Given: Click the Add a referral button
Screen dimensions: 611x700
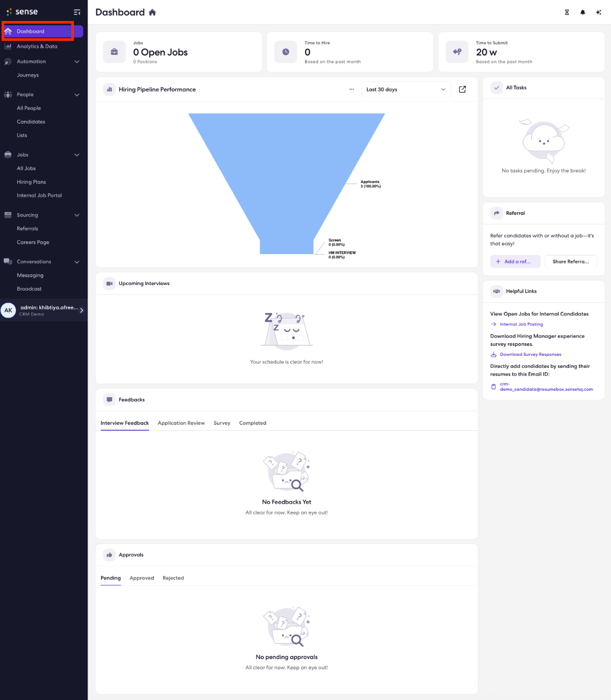Looking at the screenshot, I should pos(515,261).
